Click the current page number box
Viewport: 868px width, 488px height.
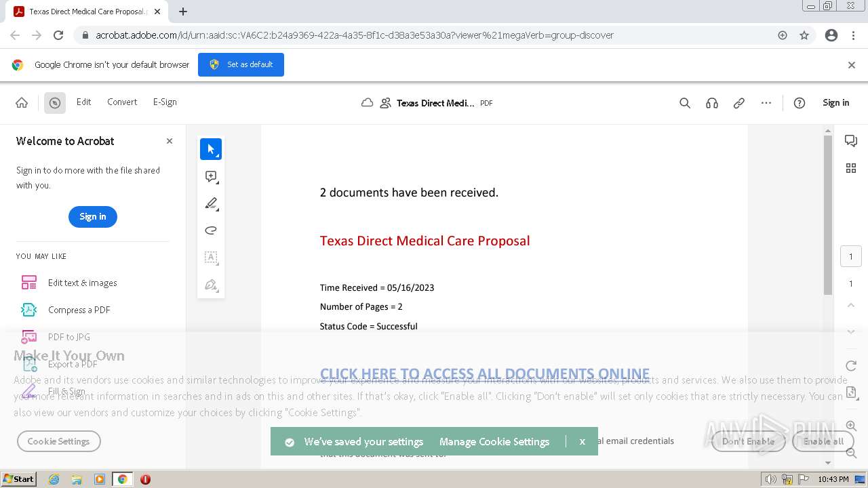(x=851, y=257)
